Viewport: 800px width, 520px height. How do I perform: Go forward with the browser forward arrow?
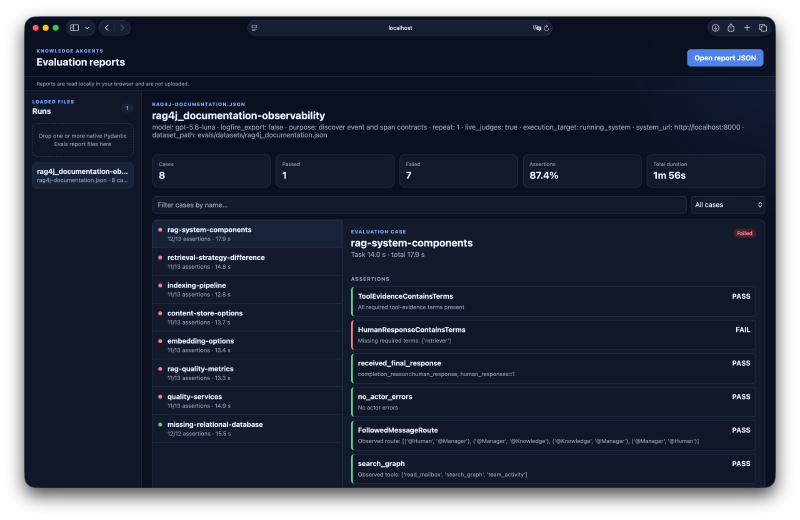122,28
